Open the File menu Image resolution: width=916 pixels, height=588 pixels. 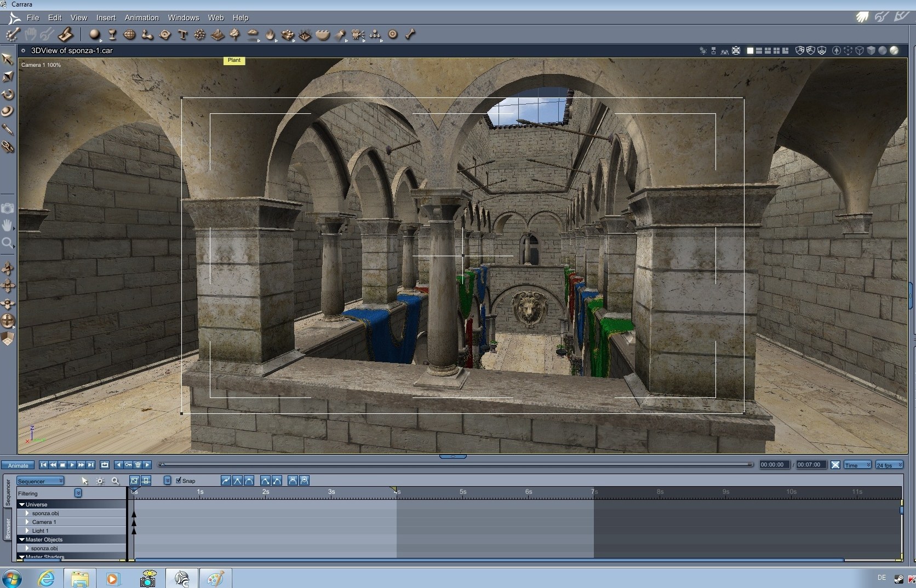coord(33,18)
